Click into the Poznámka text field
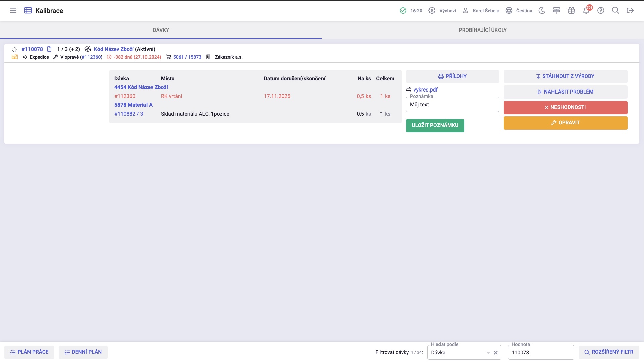644x363 pixels. (x=452, y=105)
